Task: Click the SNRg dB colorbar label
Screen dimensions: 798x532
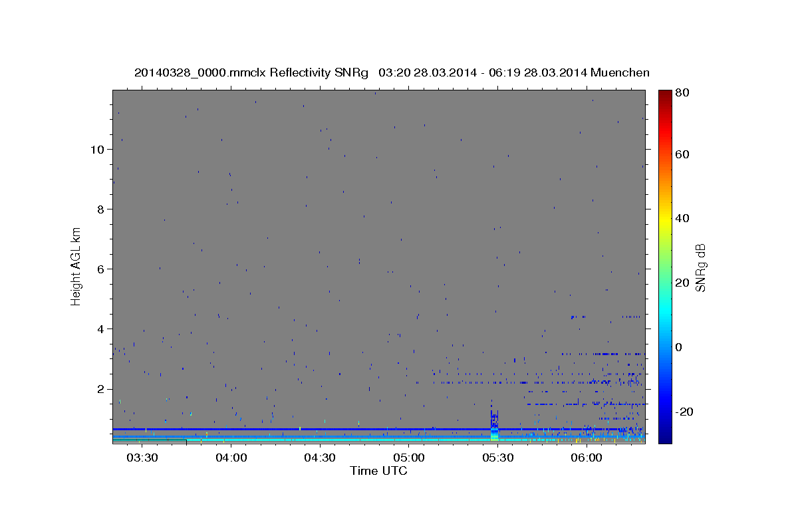Action: [x=700, y=267]
